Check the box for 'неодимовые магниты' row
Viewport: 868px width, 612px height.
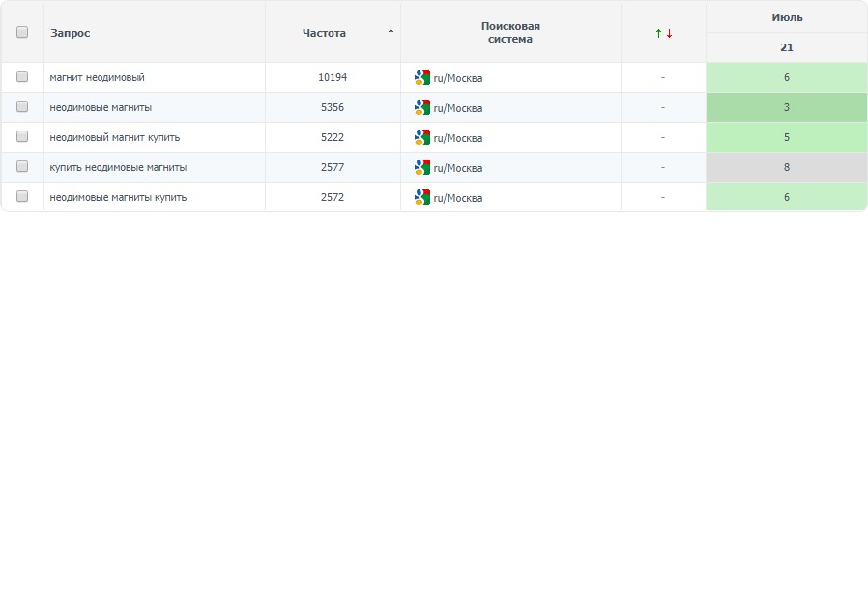(22, 106)
